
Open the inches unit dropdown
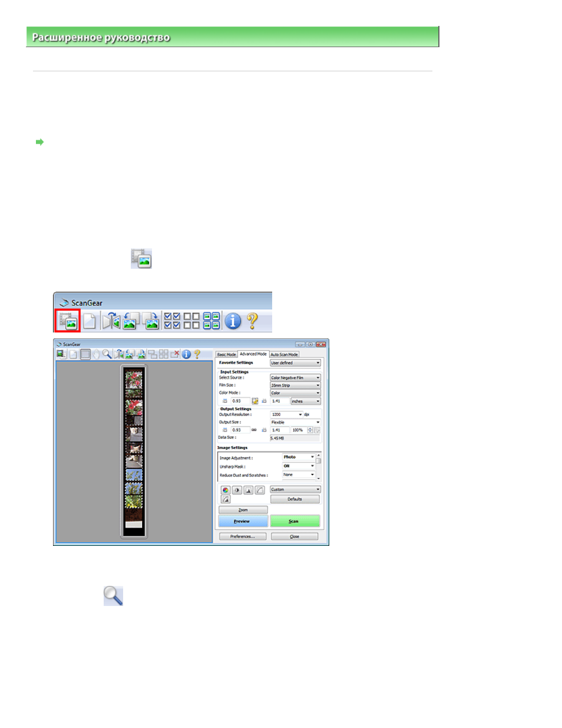306,401
